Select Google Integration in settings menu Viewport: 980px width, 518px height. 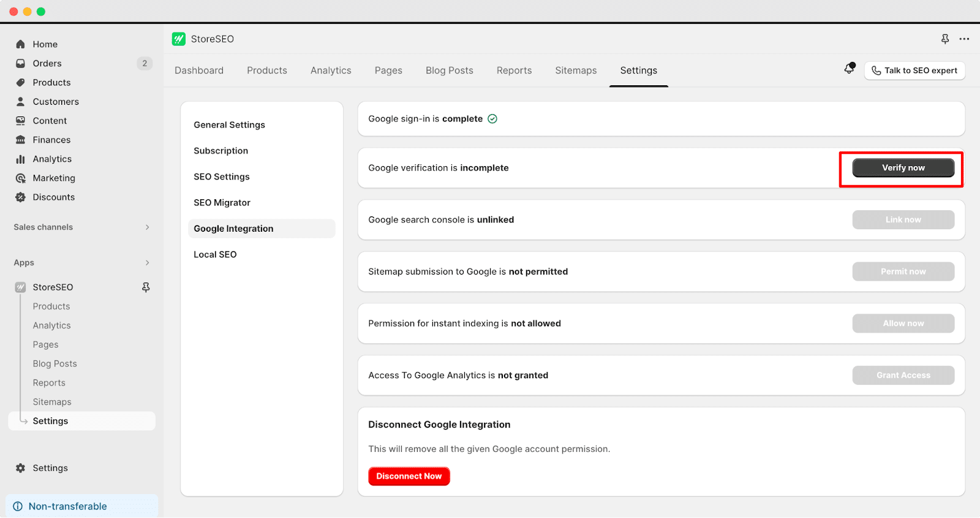pyautogui.click(x=262, y=229)
